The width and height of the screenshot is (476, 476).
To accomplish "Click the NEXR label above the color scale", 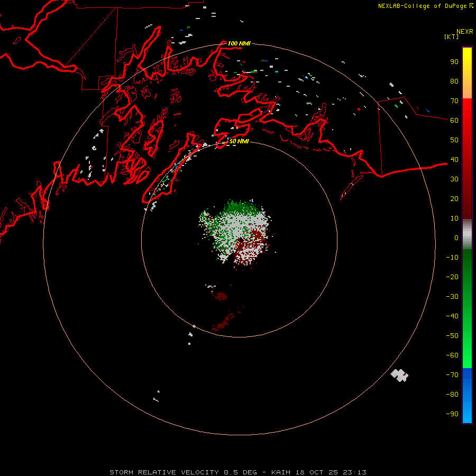I will (465, 32).
